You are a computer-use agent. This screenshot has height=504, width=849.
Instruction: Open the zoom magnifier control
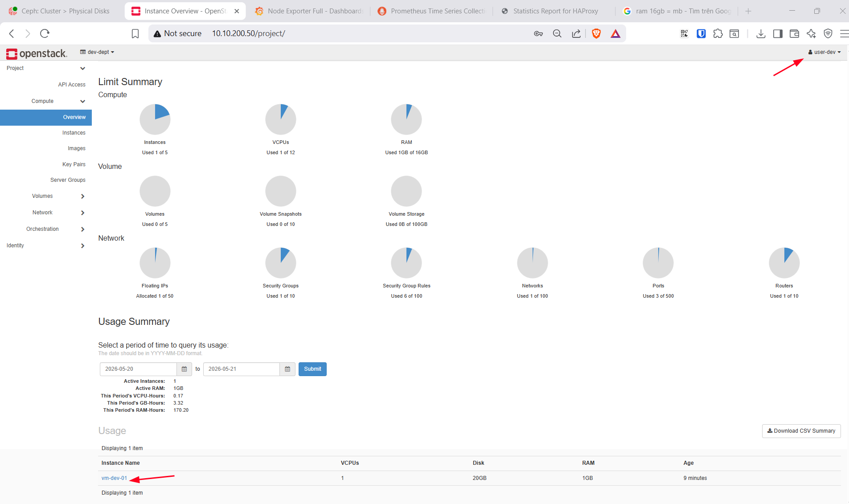[x=557, y=33]
